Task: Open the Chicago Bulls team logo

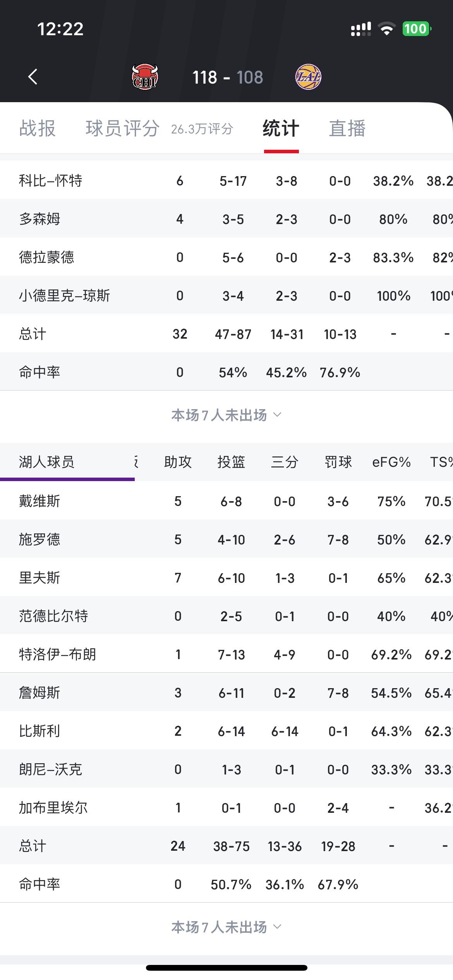Action: tap(145, 77)
